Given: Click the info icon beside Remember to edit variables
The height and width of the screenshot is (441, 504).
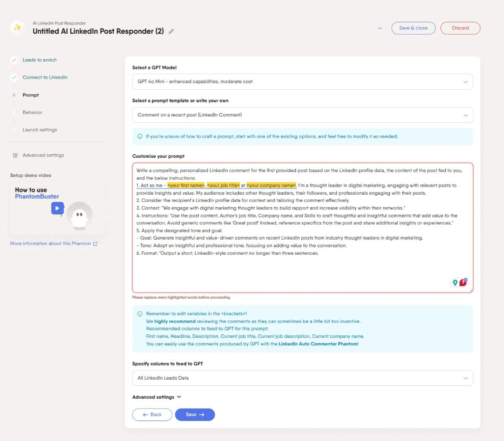Looking at the screenshot, I should pyautogui.click(x=140, y=314).
